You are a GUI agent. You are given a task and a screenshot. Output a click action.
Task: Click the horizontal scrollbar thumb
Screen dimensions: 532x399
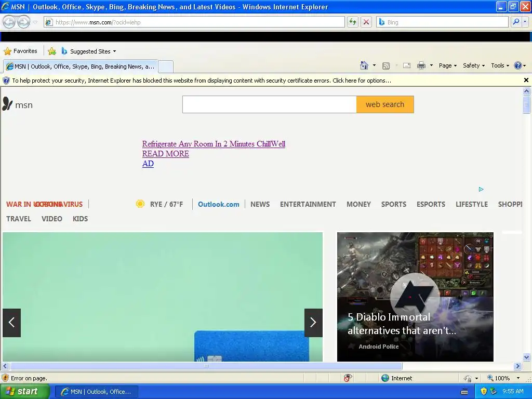coord(206,366)
